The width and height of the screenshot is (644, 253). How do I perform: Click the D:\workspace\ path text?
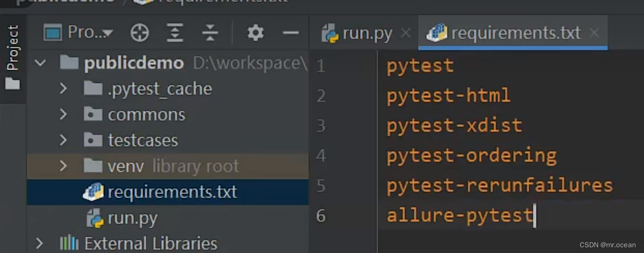tap(250, 63)
